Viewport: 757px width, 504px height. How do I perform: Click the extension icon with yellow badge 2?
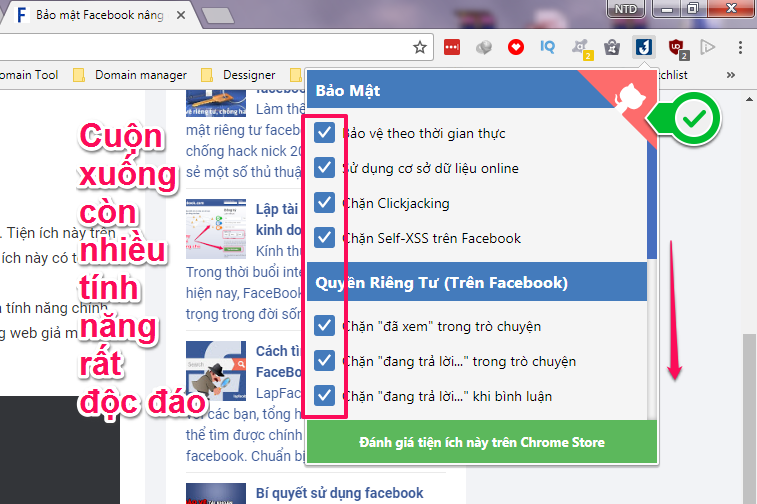point(581,48)
